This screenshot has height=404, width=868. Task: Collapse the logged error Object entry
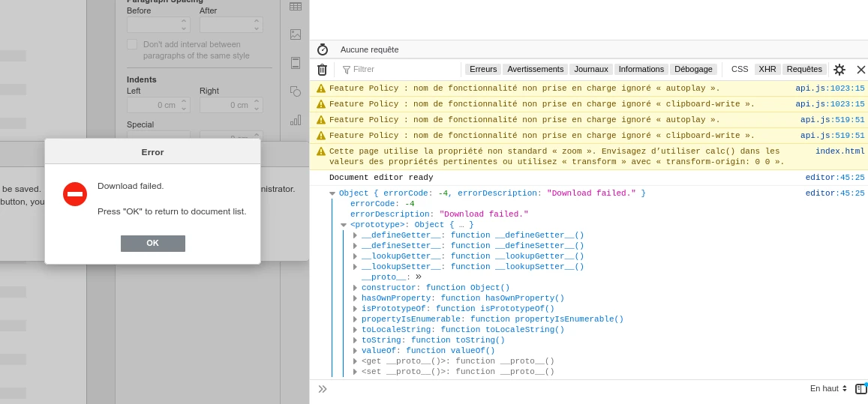[x=332, y=193]
